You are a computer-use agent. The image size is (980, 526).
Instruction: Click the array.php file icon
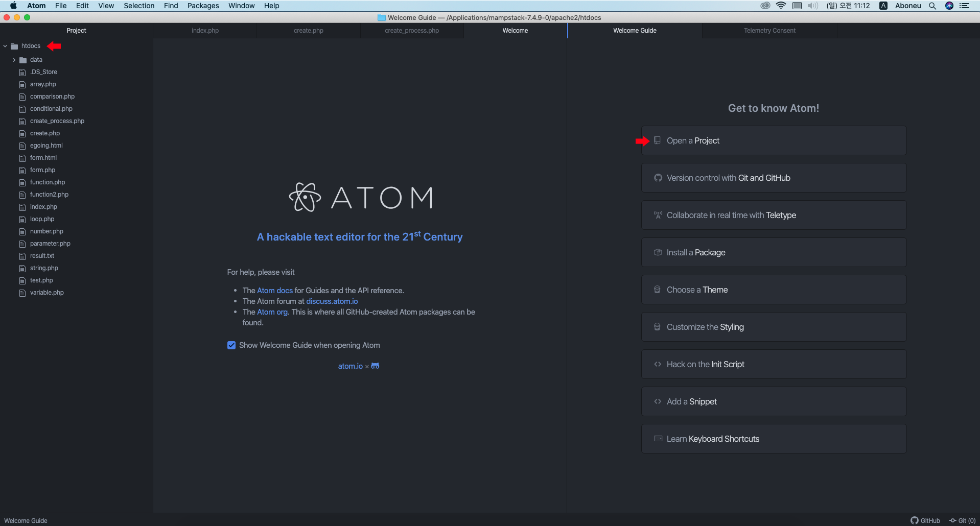(22, 84)
